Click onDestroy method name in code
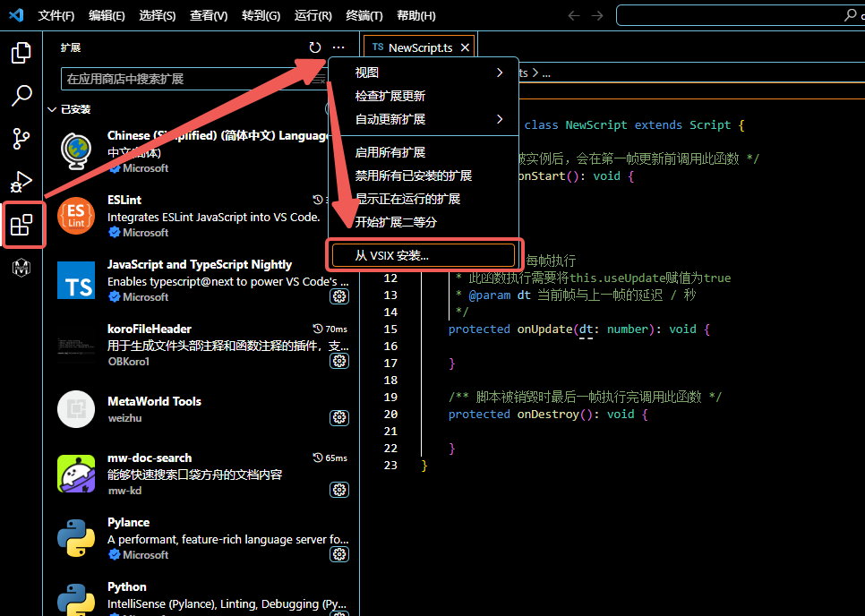Screen dimensions: 865x616 click(x=548, y=415)
